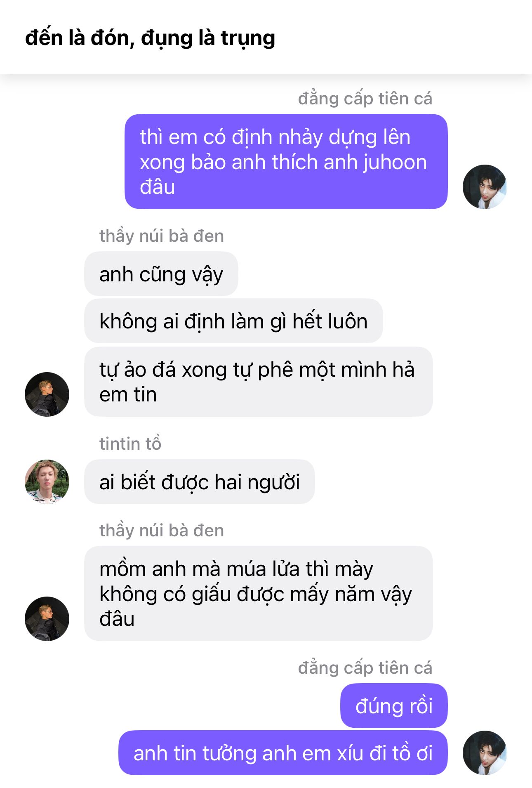Tap the avatar beside "tự ảo đá xong"
The image size is (532, 788).
[47, 394]
